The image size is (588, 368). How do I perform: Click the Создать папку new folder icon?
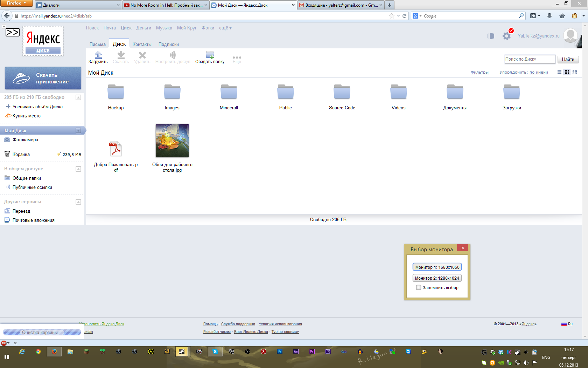click(x=210, y=55)
